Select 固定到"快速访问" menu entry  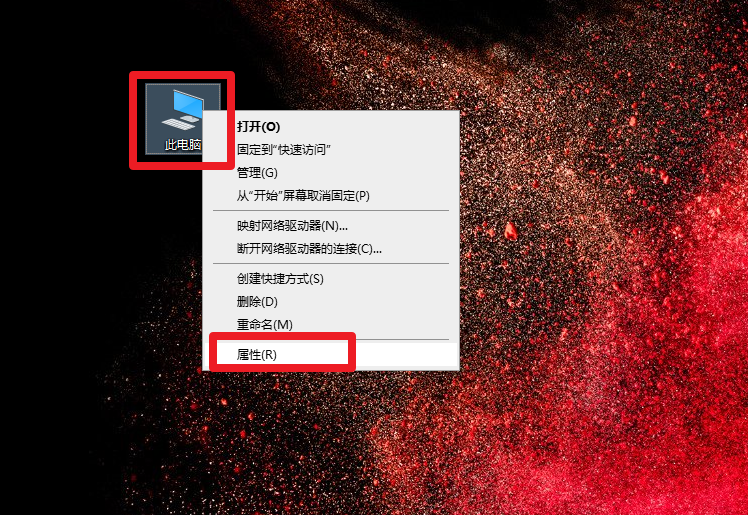point(331,149)
